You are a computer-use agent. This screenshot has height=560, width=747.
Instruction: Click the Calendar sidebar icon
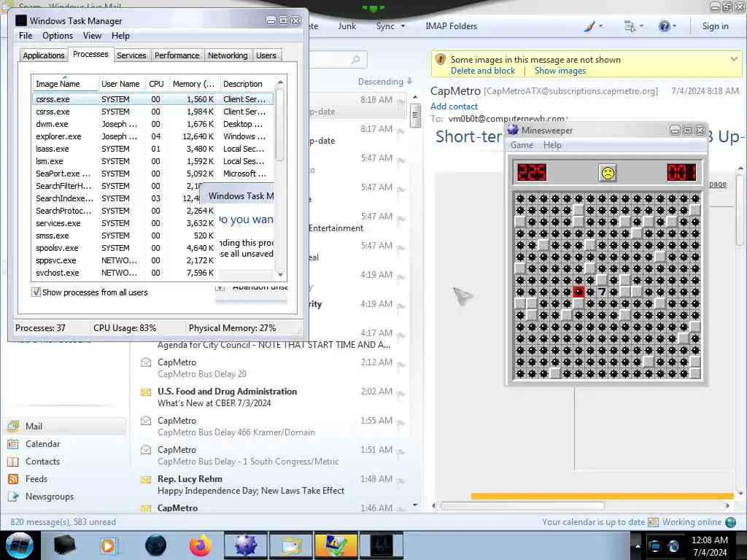(x=13, y=444)
